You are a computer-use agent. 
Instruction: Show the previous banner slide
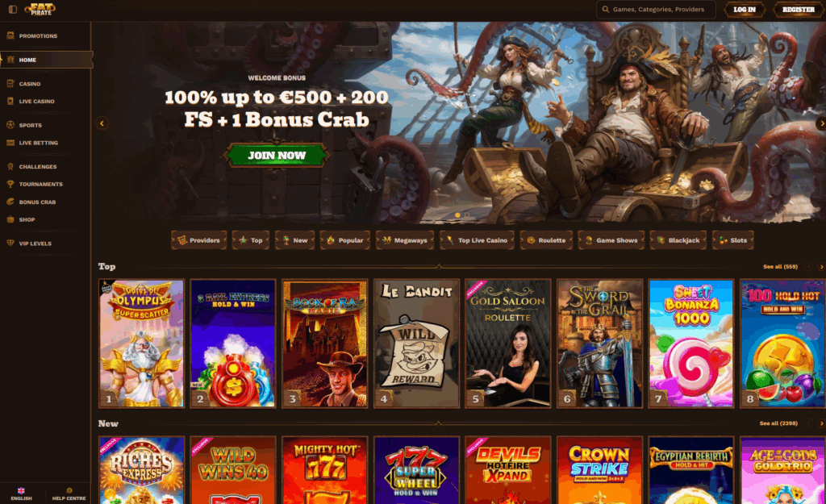coord(102,123)
